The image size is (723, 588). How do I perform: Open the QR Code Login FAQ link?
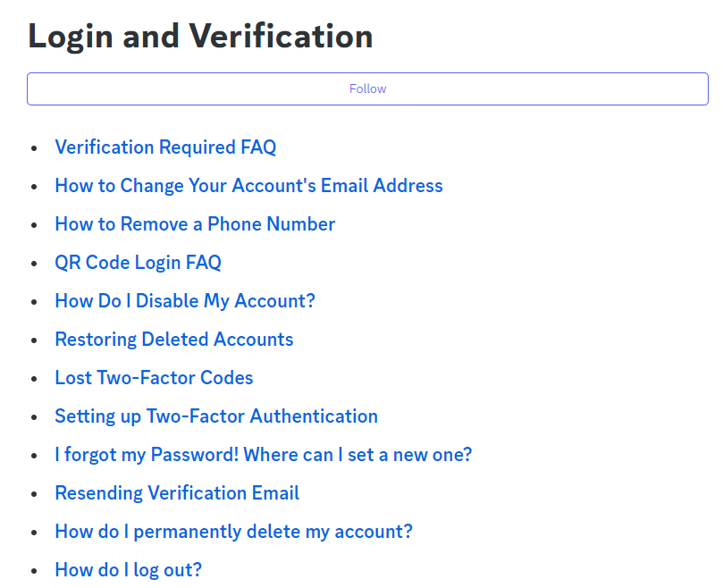pos(139,263)
